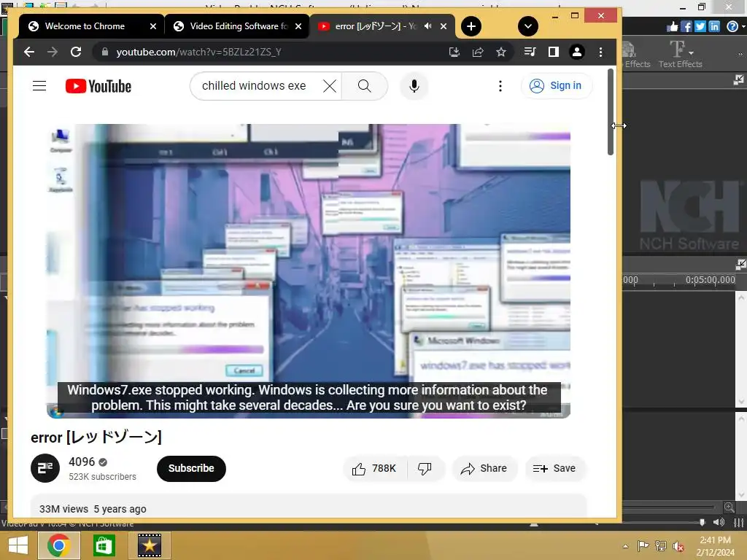Open the Action Center flag icon

point(643,546)
